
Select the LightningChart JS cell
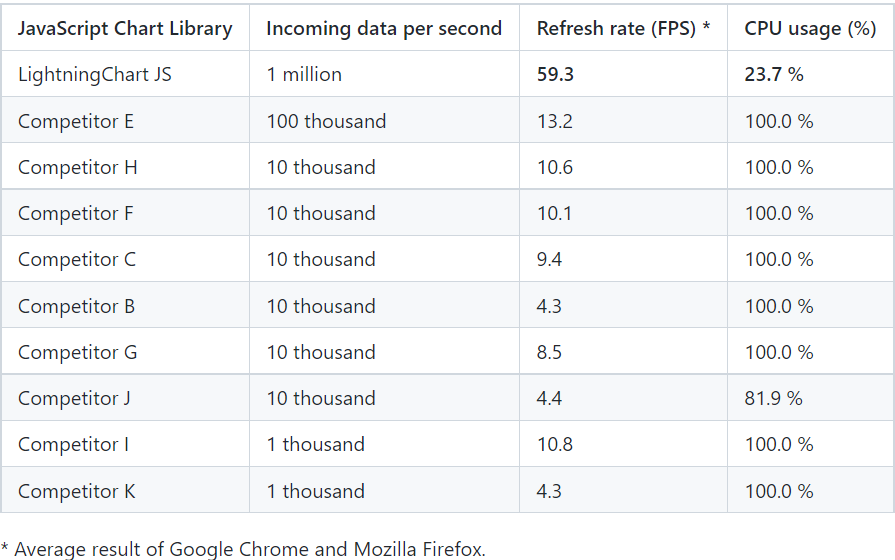95,75
